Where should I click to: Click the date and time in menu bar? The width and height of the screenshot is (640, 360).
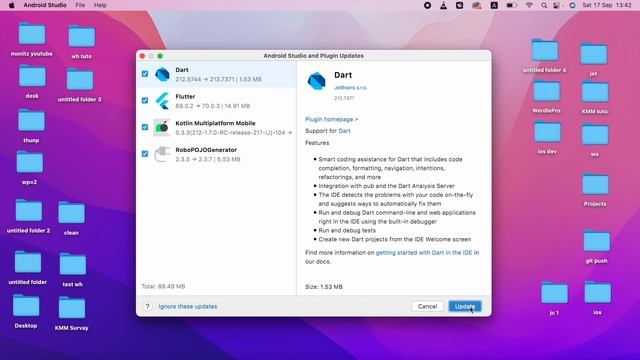click(x=607, y=5)
